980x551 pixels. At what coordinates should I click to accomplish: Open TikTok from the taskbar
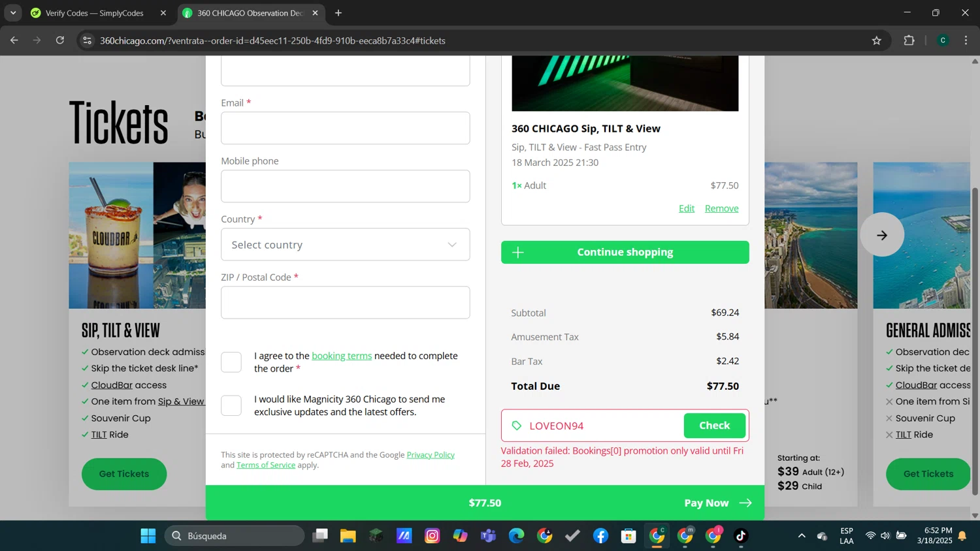tap(741, 536)
